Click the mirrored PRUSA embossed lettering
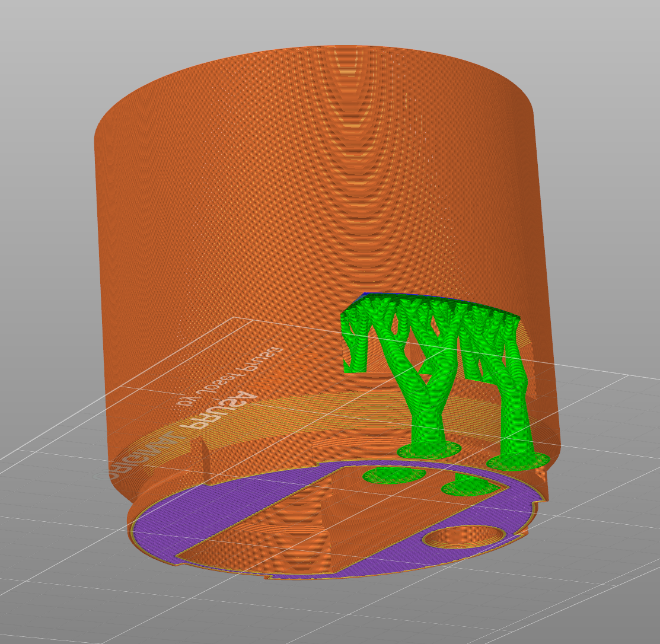This screenshot has width=660, height=644. pyautogui.click(x=218, y=410)
